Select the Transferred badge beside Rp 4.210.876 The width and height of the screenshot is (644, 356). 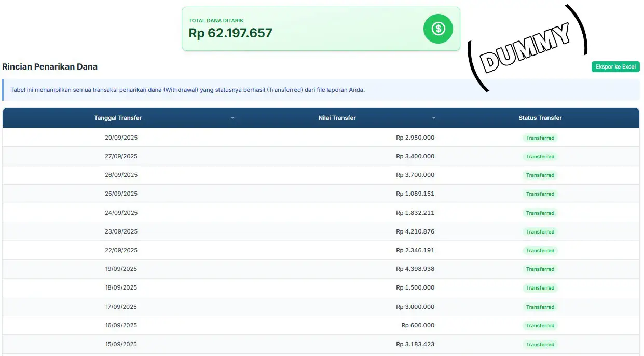[540, 231]
